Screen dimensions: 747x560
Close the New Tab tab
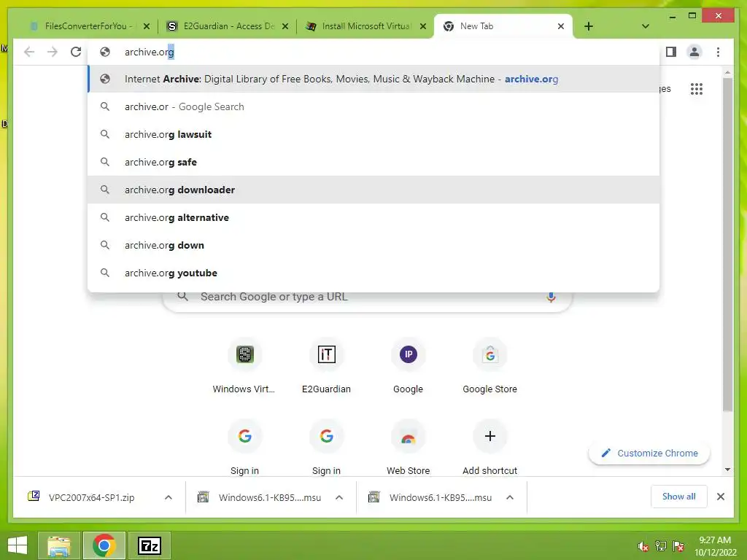pos(561,27)
